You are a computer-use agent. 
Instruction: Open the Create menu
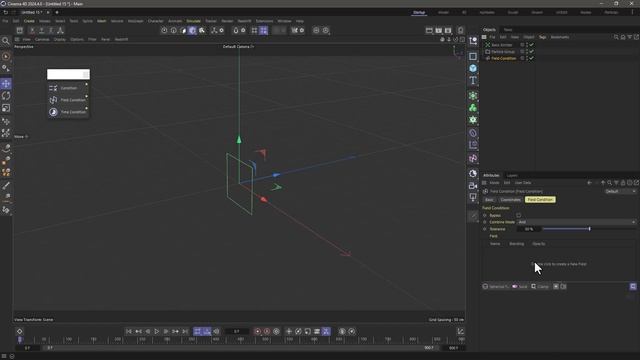coord(29,21)
